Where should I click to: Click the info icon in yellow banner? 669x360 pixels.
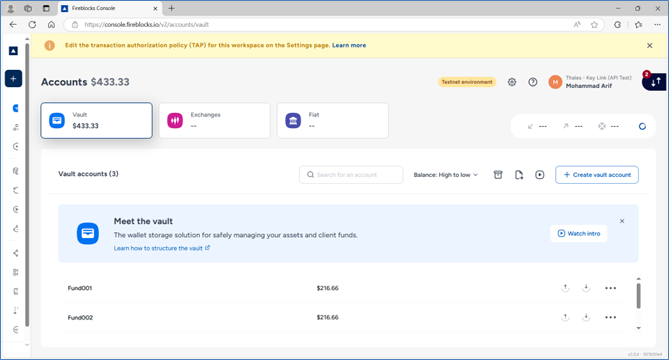[49, 45]
